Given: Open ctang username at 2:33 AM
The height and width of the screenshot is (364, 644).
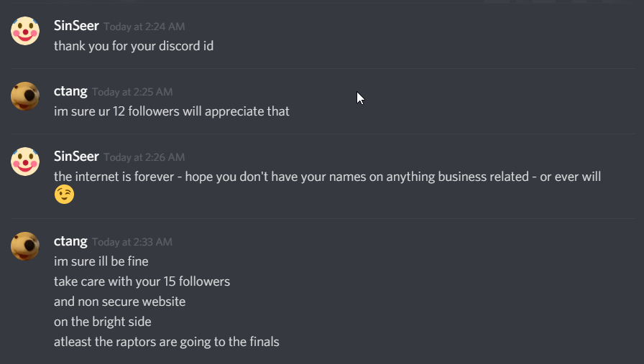Looking at the screenshot, I should (x=70, y=241).
